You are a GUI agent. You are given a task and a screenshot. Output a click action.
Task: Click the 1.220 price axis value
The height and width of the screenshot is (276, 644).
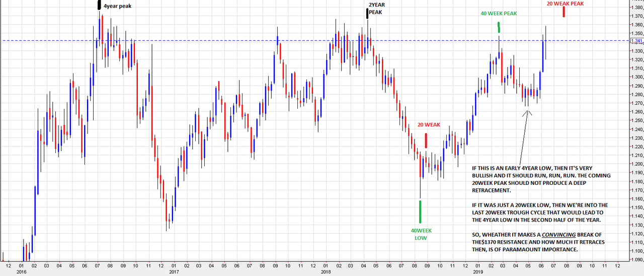point(637,147)
